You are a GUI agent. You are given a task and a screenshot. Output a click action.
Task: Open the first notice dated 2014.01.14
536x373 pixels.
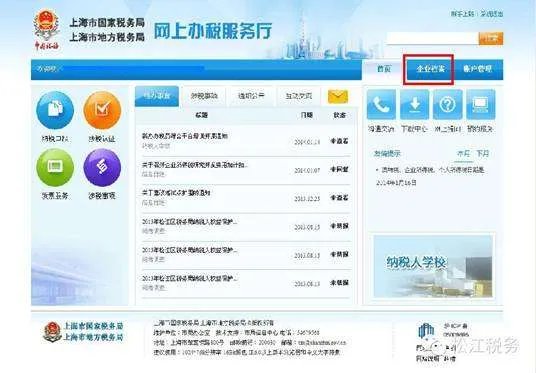click(x=185, y=136)
